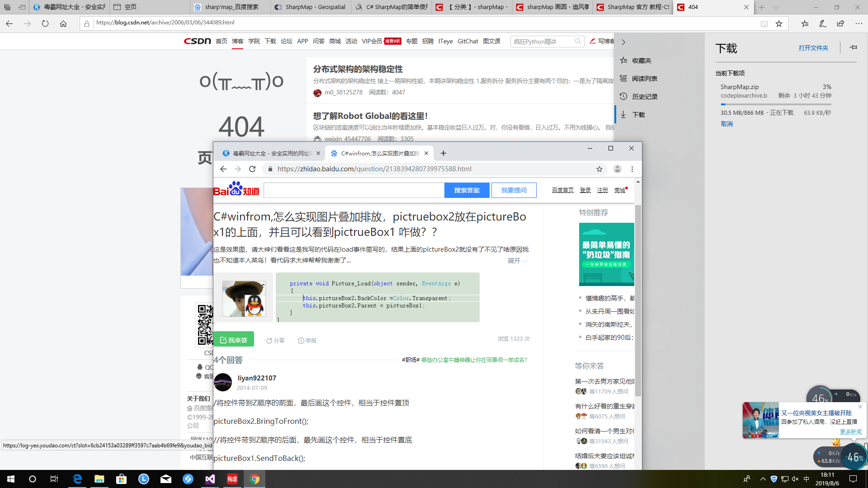Collapse the Edge hub panel chevron
Image resolution: width=868 pixels, height=488 pixels.
[623, 42]
